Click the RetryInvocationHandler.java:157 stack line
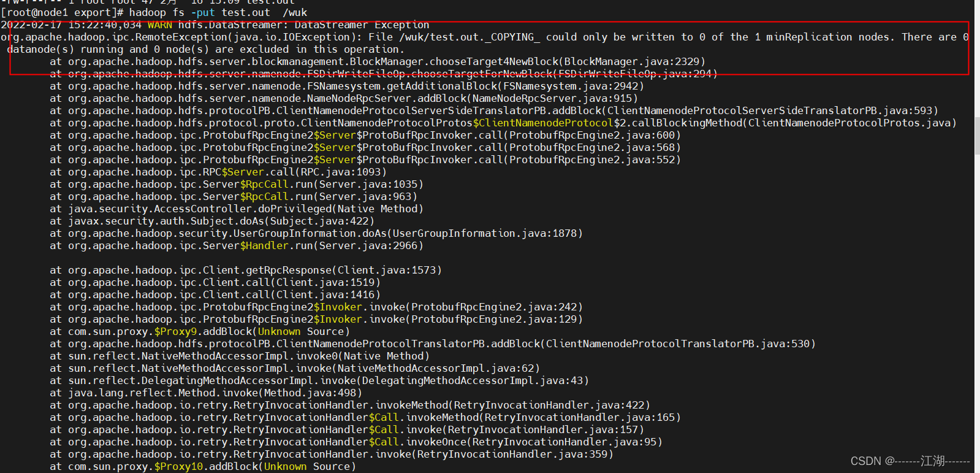This screenshot has height=473, width=980. [x=347, y=429]
